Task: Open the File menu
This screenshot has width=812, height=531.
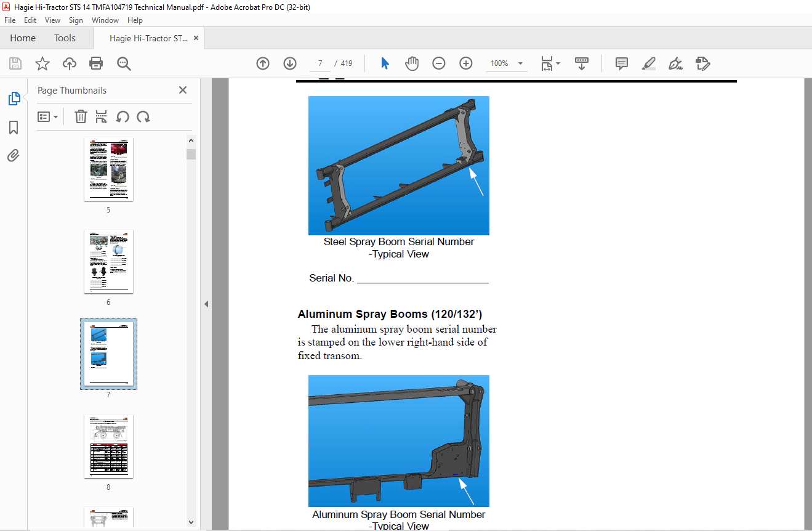Action: pyautogui.click(x=10, y=20)
